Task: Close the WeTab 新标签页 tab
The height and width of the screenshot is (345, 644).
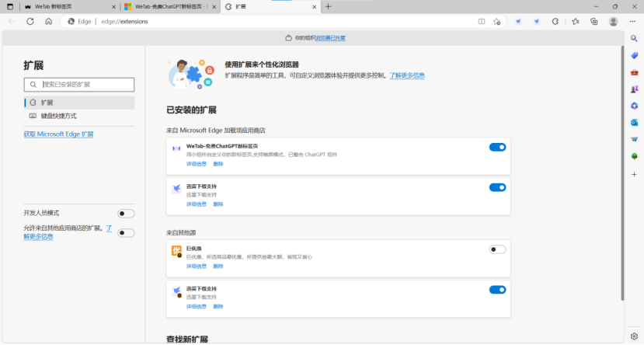Action: 113,6
